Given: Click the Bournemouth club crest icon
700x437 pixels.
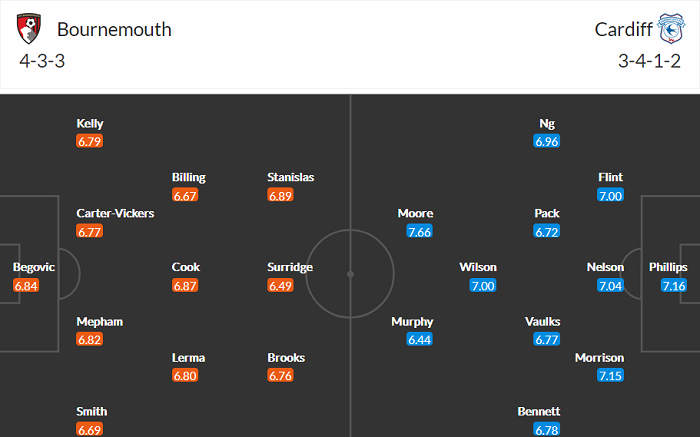Looking at the screenshot, I should [x=30, y=30].
